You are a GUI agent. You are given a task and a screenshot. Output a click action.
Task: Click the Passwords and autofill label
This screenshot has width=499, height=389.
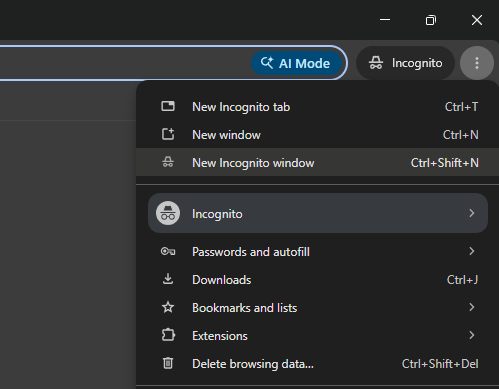(251, 252)
